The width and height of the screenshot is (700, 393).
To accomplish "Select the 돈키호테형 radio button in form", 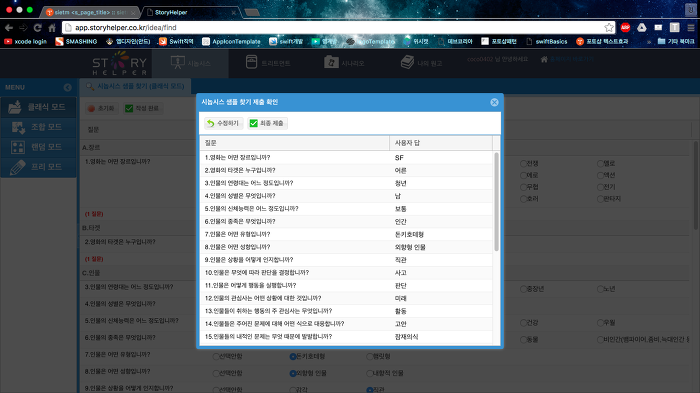I will pyautogui.click(x=293, y=357).
